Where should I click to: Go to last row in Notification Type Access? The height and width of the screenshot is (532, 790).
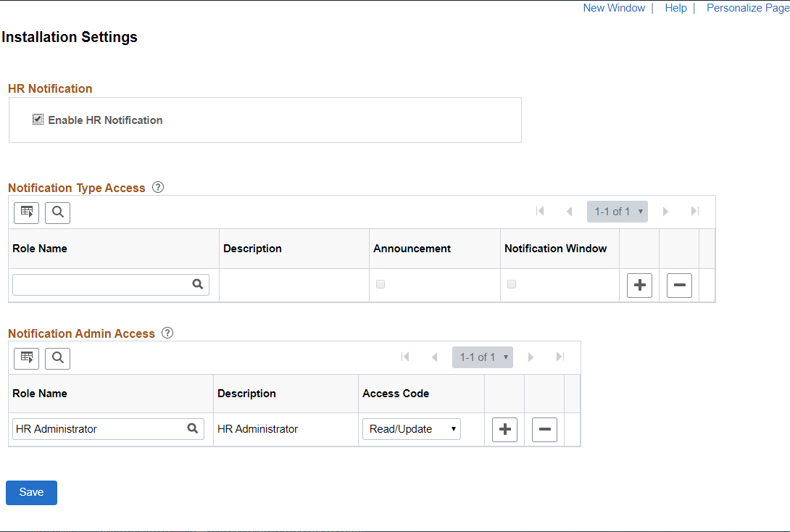(x=695, y=211)
